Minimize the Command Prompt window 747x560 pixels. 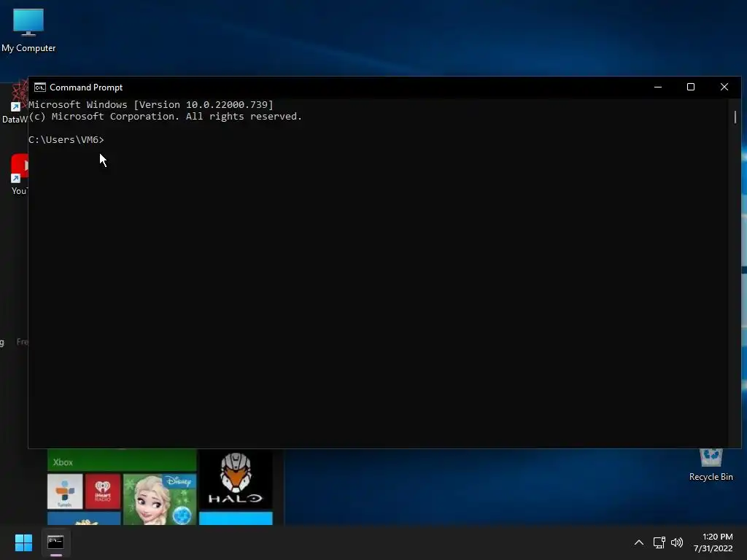click(658, 87)
